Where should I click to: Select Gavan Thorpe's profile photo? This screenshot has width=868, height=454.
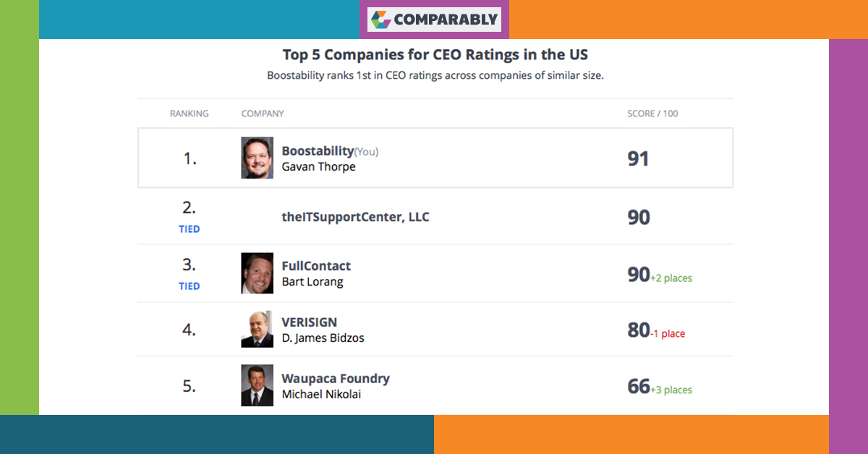coord(257,158)
